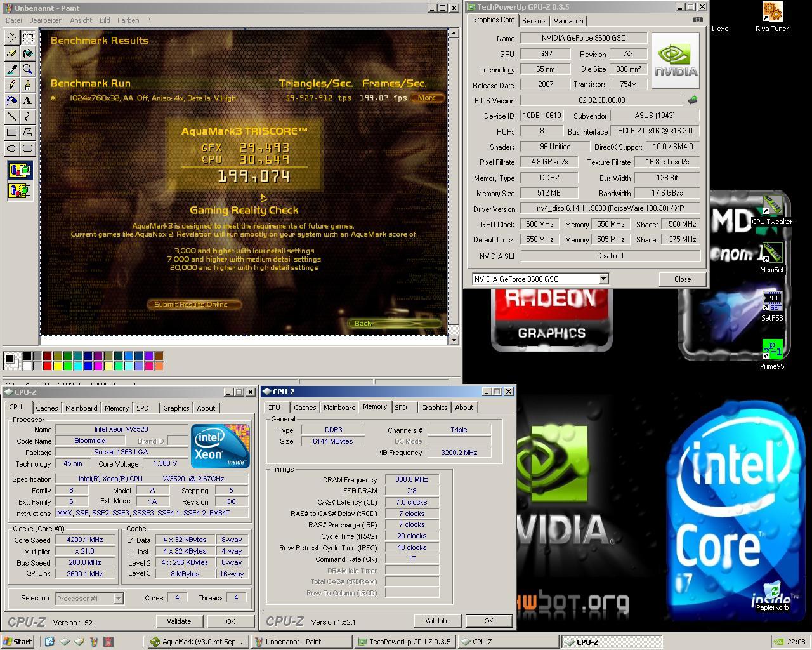Click NVIDIA tray icon in system tray
Image resolution: width=812 pixels, height=650 pixels.
pos(778,642)
